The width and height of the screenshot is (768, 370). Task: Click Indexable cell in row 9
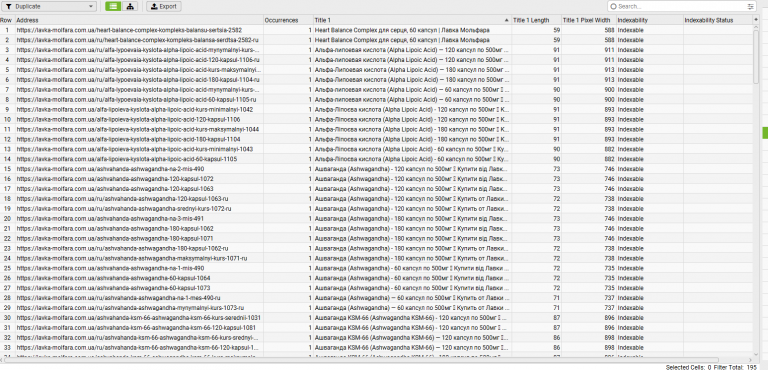click(x=649, y=109)
